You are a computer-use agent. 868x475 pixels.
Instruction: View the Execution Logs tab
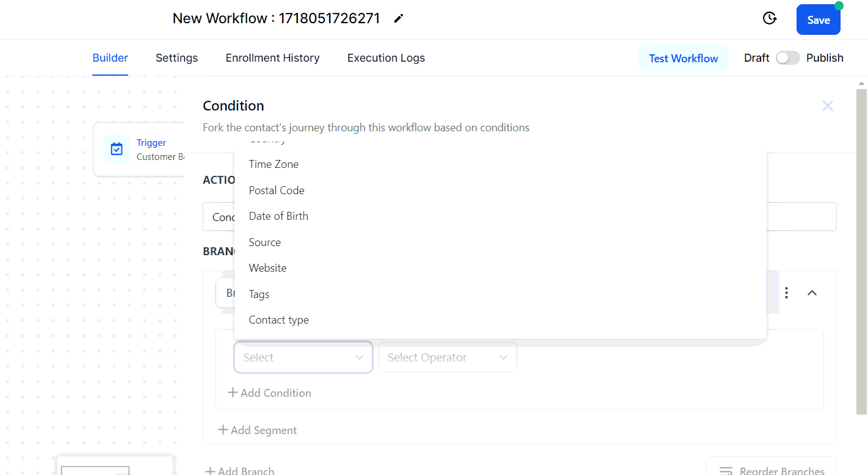click(x=386, y=58)
